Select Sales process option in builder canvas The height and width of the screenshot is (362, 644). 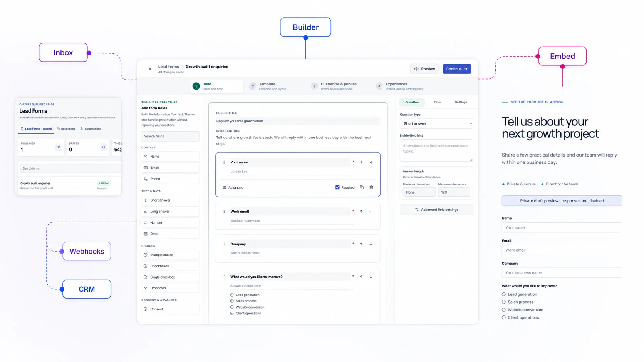[232, 301]
